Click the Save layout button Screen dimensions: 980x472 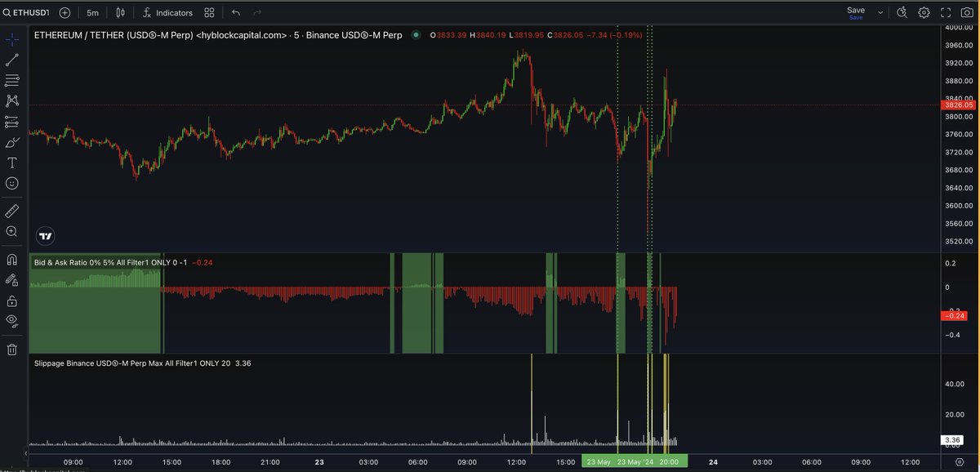coord(856,13)
